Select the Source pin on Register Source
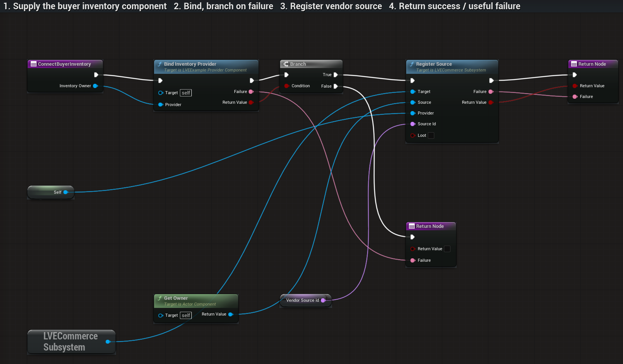The image size is (623, 364). [413, 103]
